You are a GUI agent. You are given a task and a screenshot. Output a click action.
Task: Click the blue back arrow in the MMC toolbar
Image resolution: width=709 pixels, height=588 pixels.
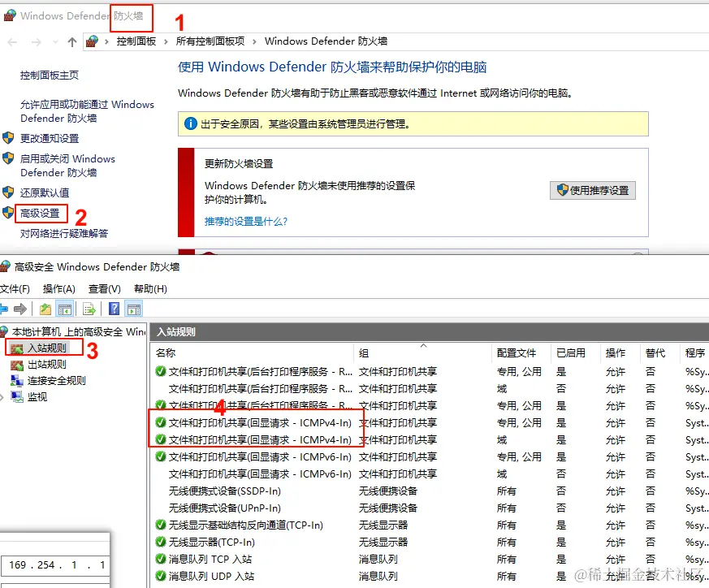[3, 309]
